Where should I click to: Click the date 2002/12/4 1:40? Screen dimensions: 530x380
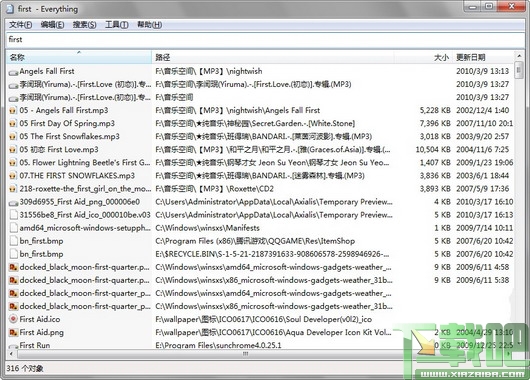click(x=482, y=111)
